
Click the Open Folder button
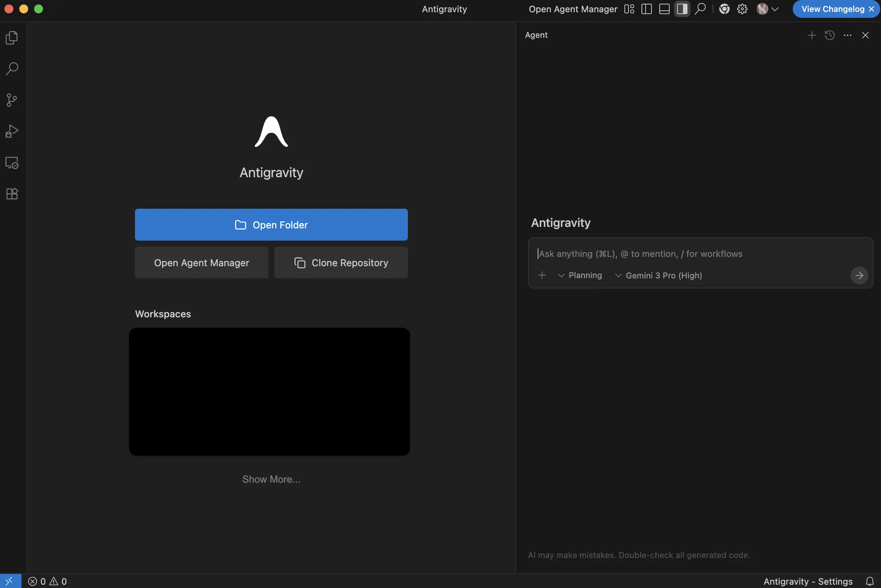coord(271,225)
